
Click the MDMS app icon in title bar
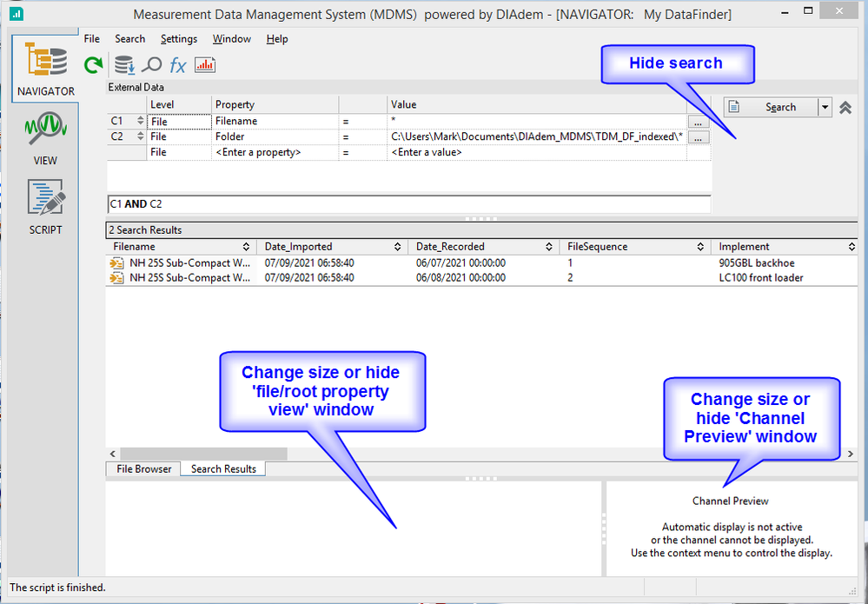click(17, 13)
